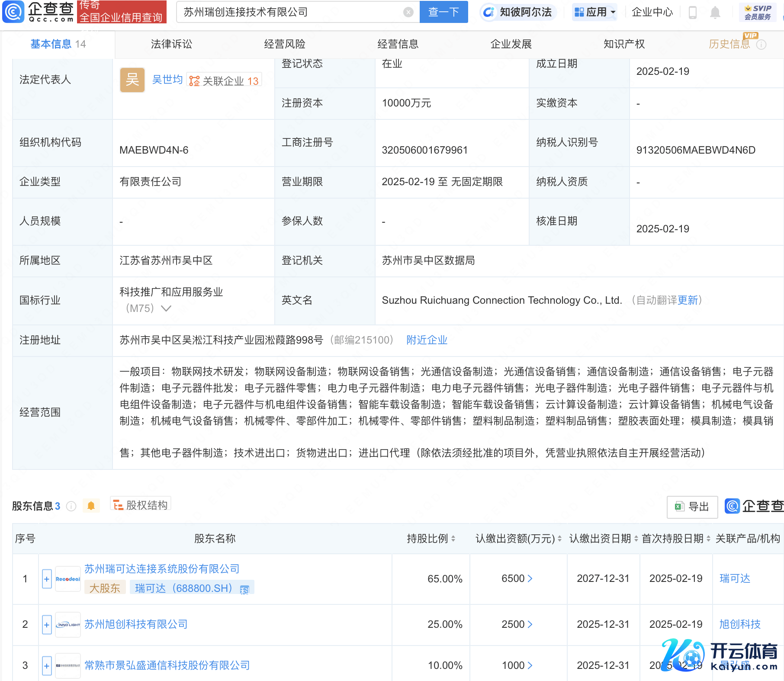
Task: Expand the 应用 dropdown menu
Action: point(595,12)
